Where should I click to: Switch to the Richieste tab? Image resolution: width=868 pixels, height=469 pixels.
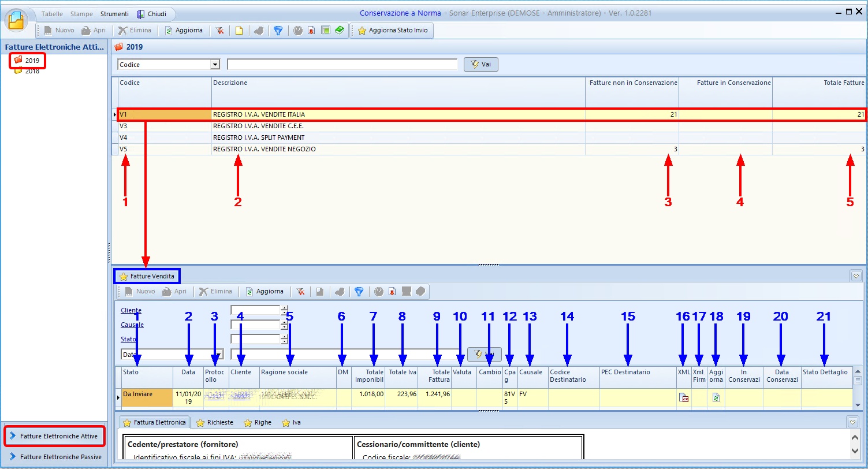[215, 423]
